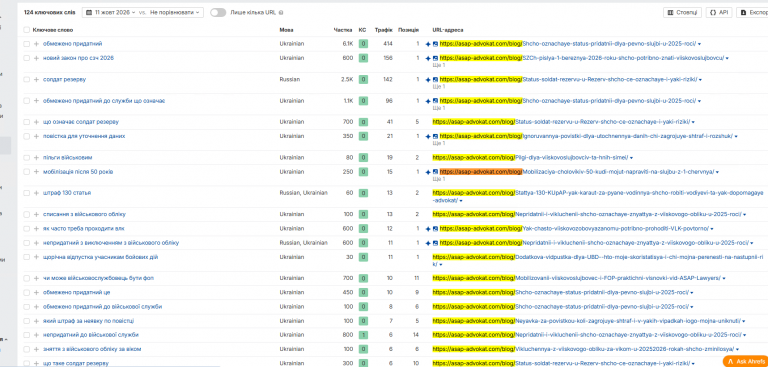Screen dimensions: 768x367
Task: Click the plus icon beside 'новий закон про сзч 2026'
Action: (36, 58)
